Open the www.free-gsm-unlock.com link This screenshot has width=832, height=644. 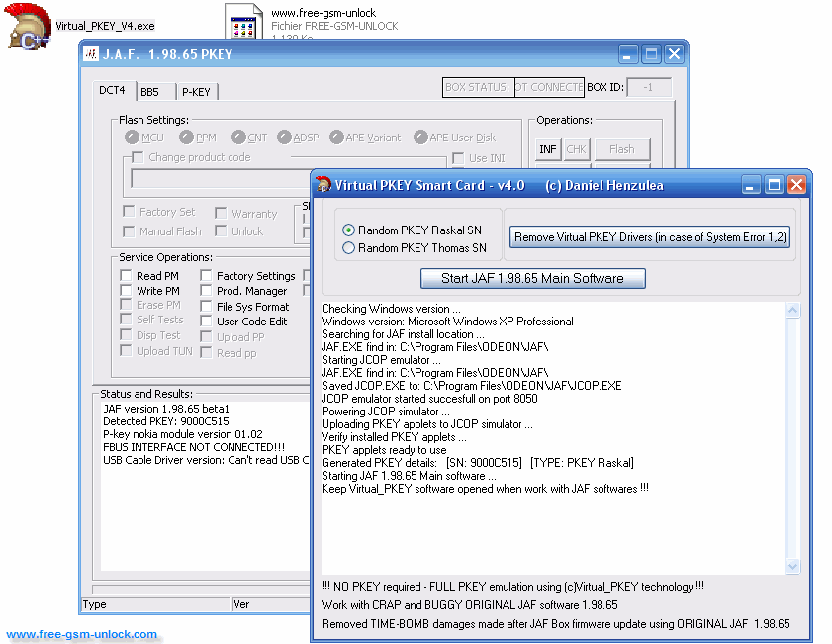pyautogui.click(x=82, y=634)
